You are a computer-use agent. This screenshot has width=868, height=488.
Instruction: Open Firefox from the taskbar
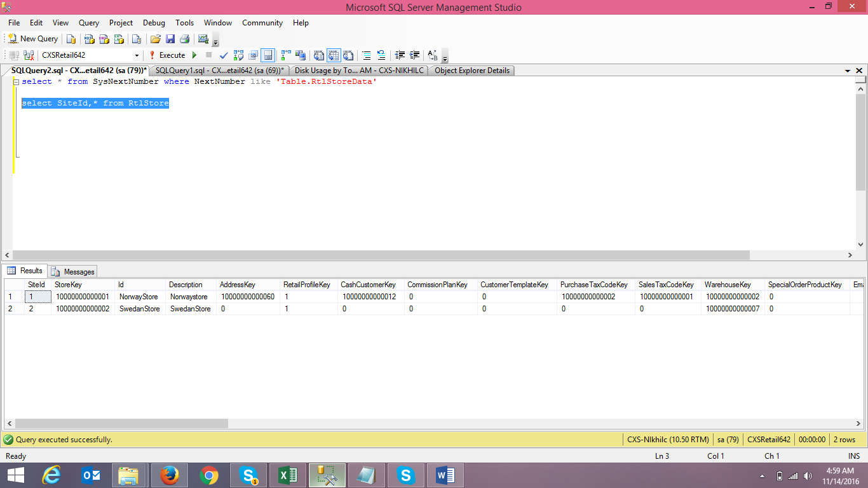pyautogui.click(x=169, y=475)
